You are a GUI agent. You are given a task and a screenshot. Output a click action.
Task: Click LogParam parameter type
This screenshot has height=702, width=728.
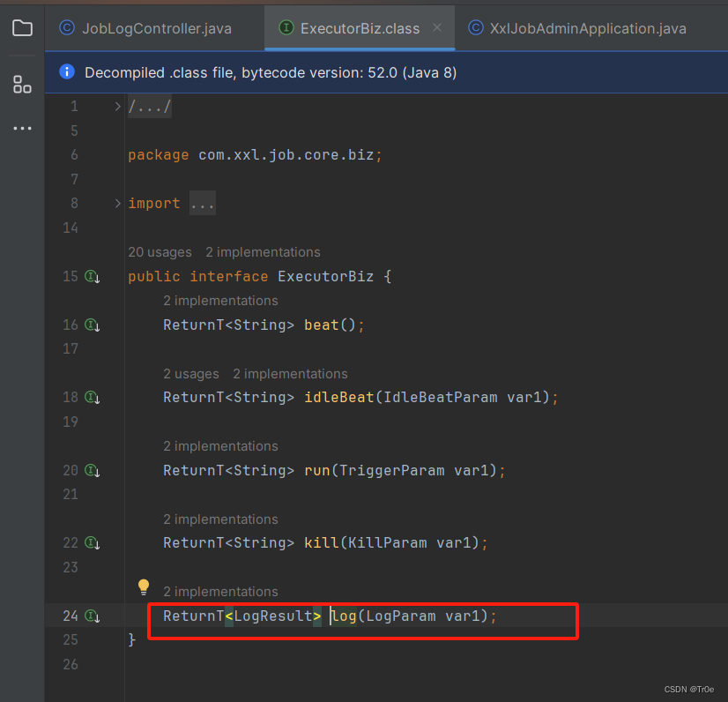(x=401, y=616)
